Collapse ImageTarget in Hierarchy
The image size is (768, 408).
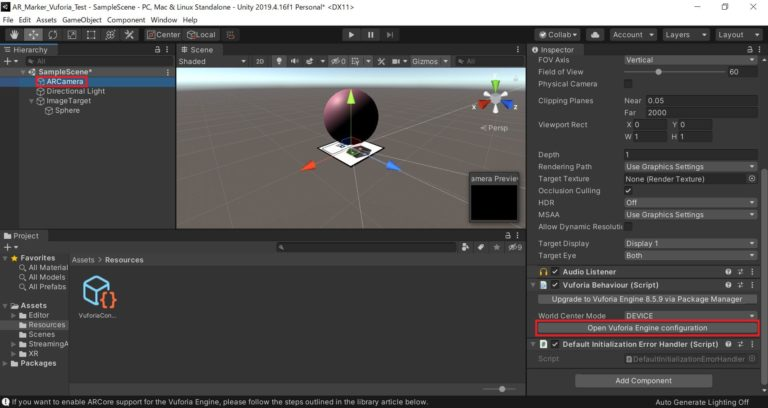click(x=31, y=101)
